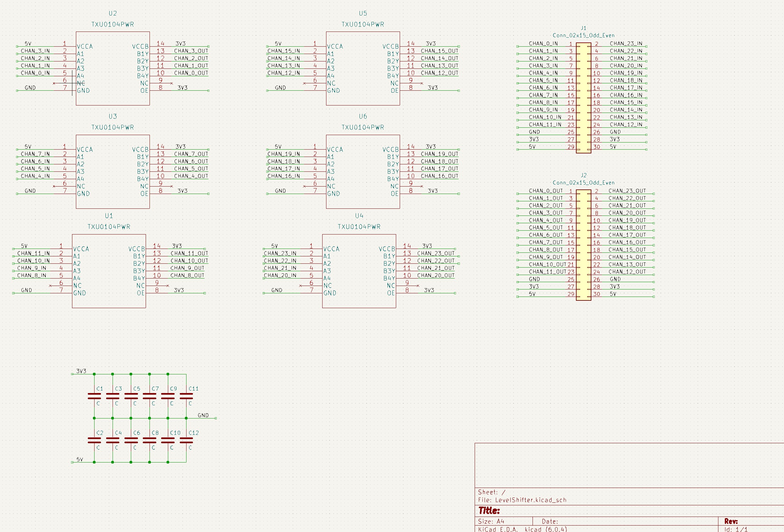Screen dimensions: 784x532
Task: Click the GND label on capacitor bank
Action: click(x=203, y=415)
